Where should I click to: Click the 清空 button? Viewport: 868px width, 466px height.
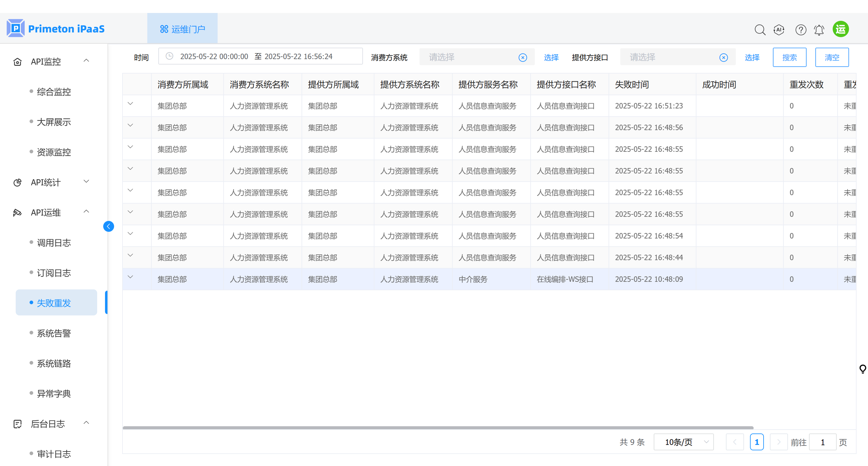831,58
